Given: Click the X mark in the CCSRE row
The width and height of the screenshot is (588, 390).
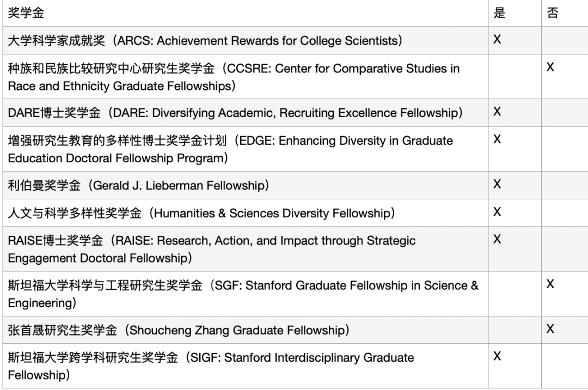Looking at the screenshot, I should [550, 68].
